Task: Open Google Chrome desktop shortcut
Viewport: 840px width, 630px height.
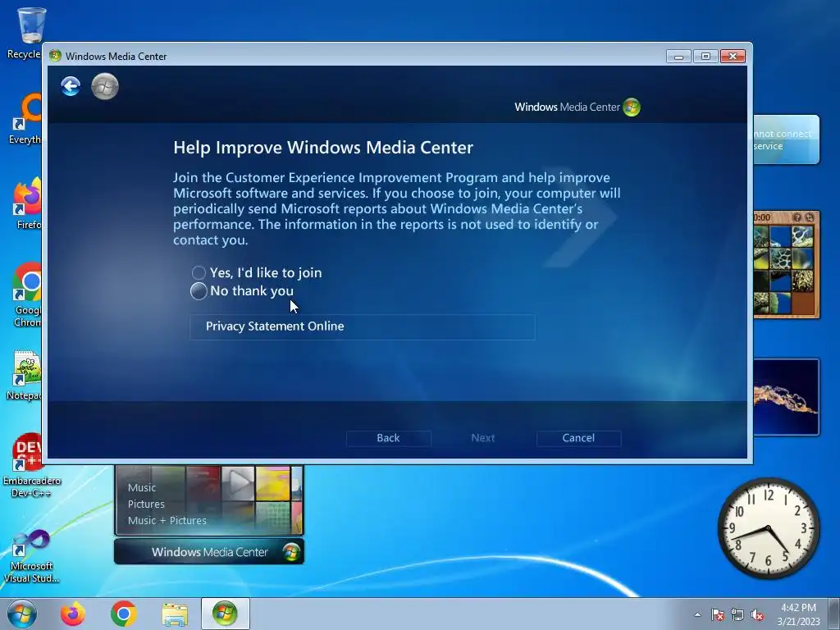Action: [x=27, y=294]
